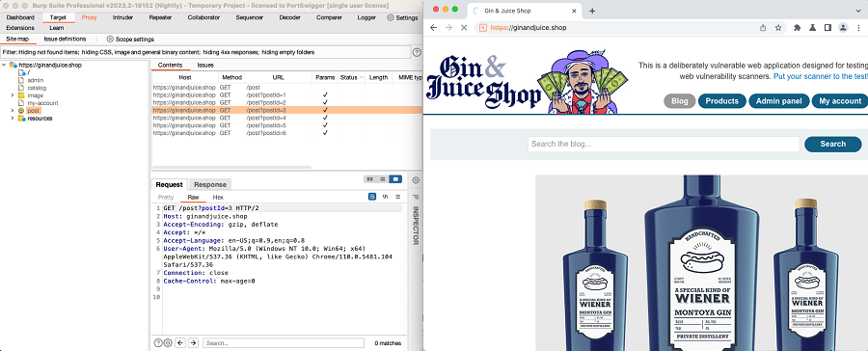
Task: Open Chrome three-dot menu
Action: click(x=858, y=28)
